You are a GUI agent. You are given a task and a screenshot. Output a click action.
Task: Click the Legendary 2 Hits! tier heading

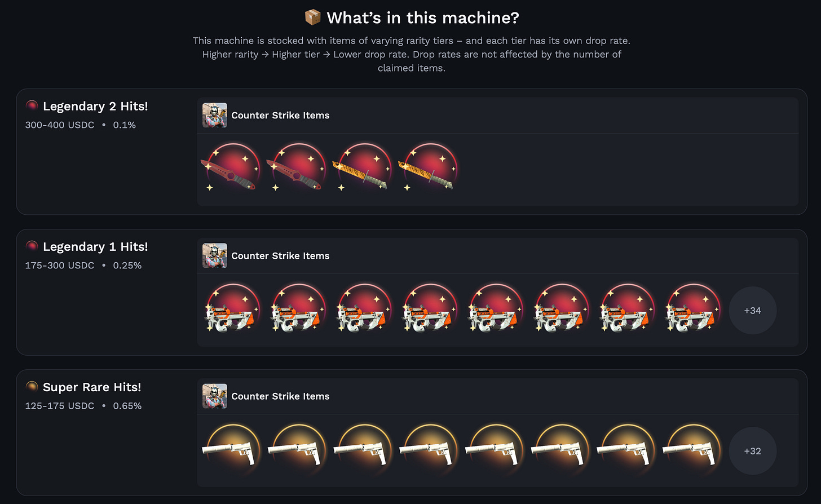(95, 106)
